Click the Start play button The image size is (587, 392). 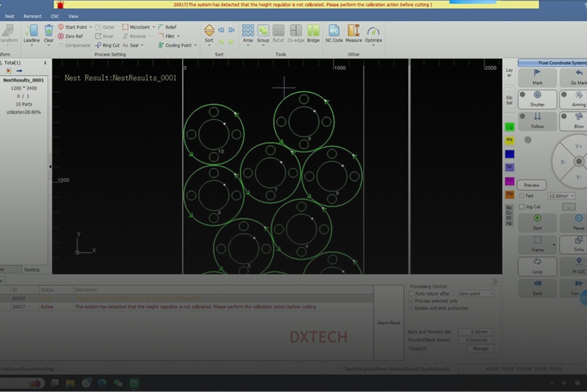point(537,223)
